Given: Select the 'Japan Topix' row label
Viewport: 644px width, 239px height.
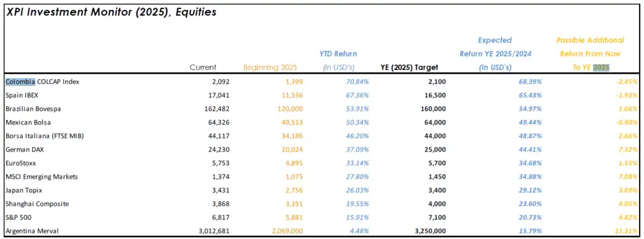Looking at the screenshot, I should click(x=23, y=190).
